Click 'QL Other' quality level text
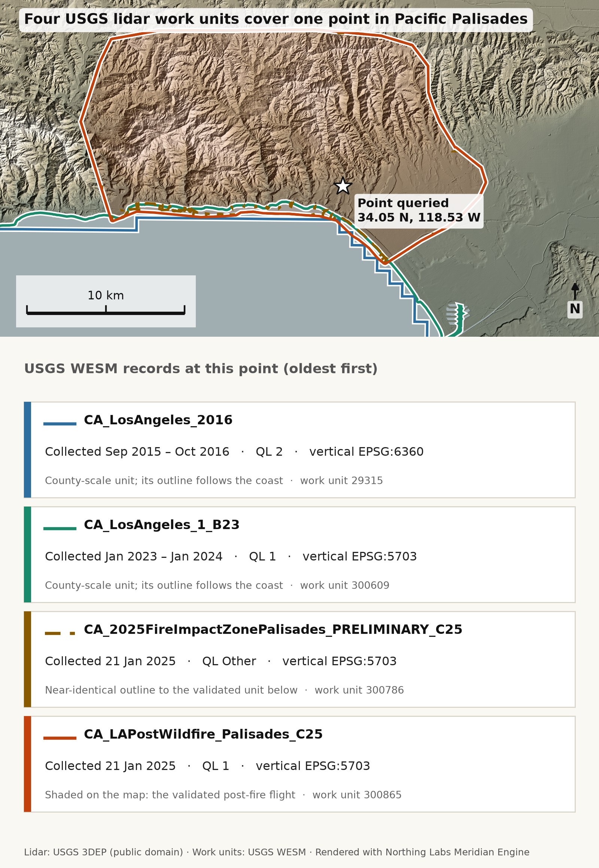Image resolution: width=599 pixels, height=868 pixels. click(229, 661)
